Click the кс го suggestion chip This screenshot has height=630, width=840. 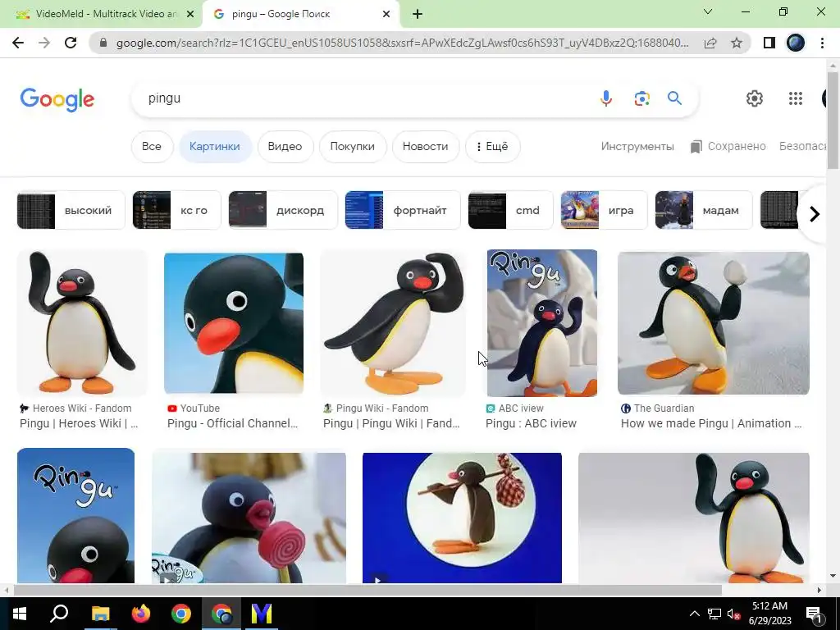click(x=177, y=210)
